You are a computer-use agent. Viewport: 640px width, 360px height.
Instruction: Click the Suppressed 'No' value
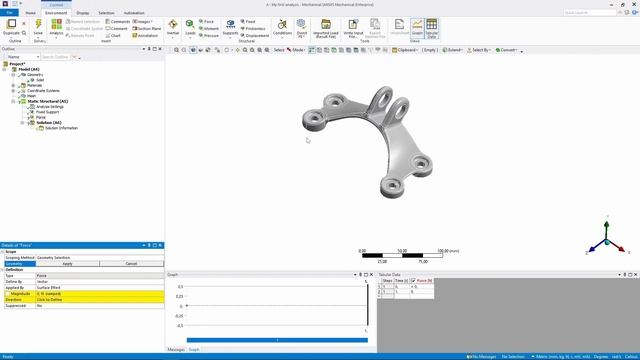point(100,306)
